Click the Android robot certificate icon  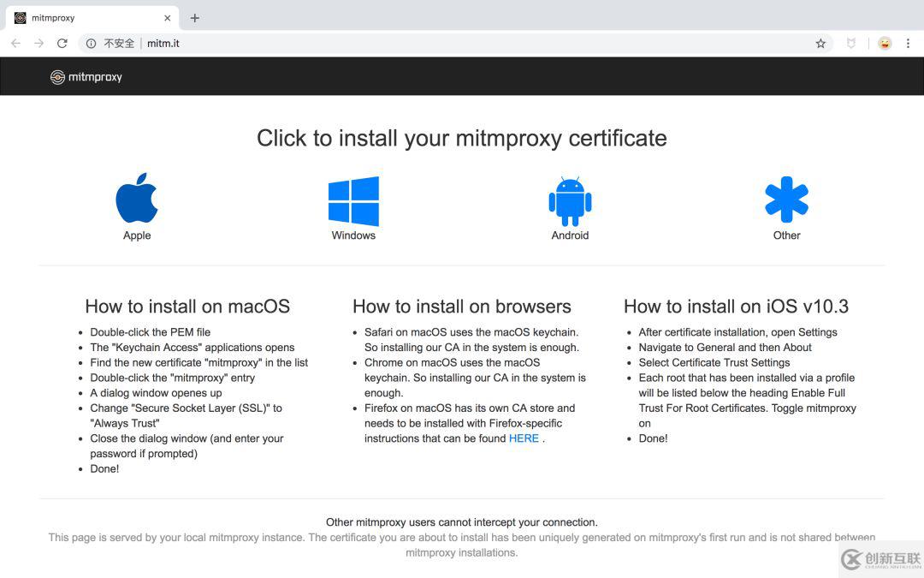570,201
